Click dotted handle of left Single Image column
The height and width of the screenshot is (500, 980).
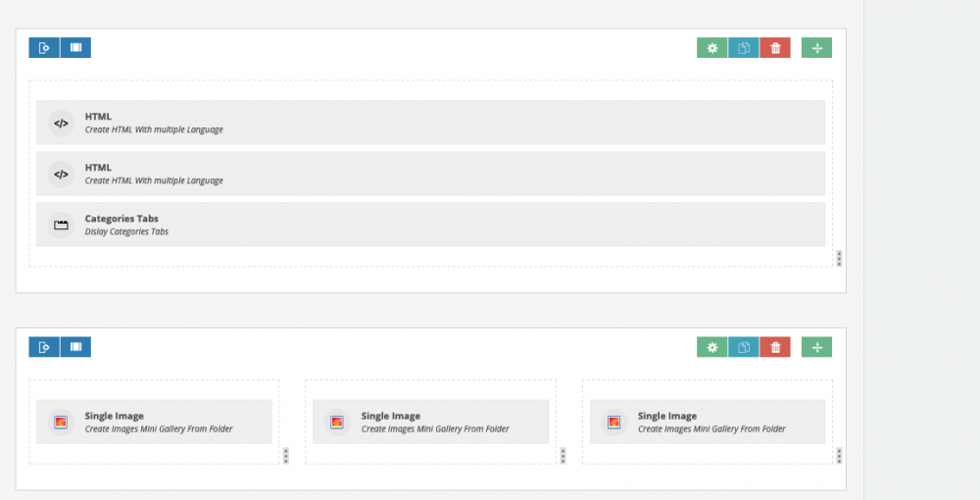pos(285,456)
